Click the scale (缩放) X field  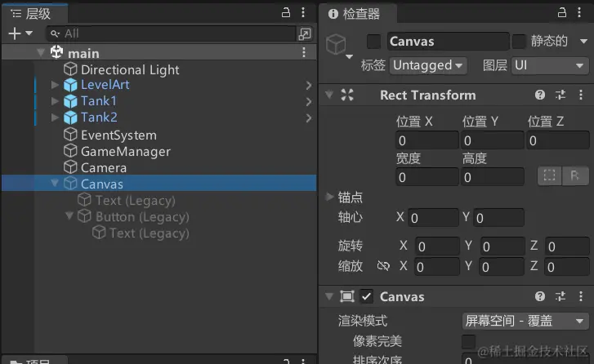(x=437, y=267)
